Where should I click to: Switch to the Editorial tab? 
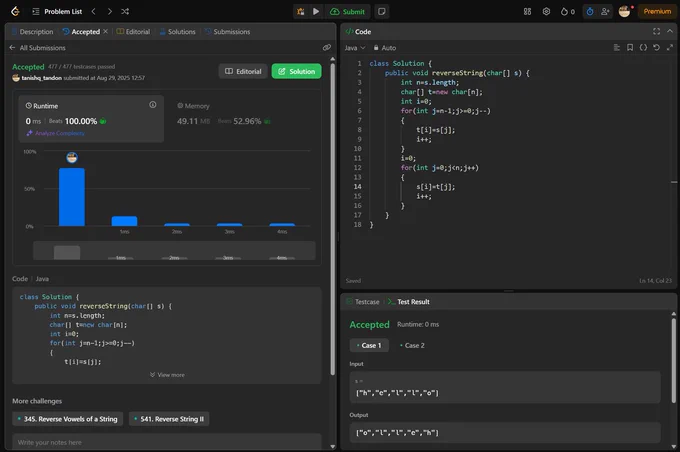click(x=134, y=32)
